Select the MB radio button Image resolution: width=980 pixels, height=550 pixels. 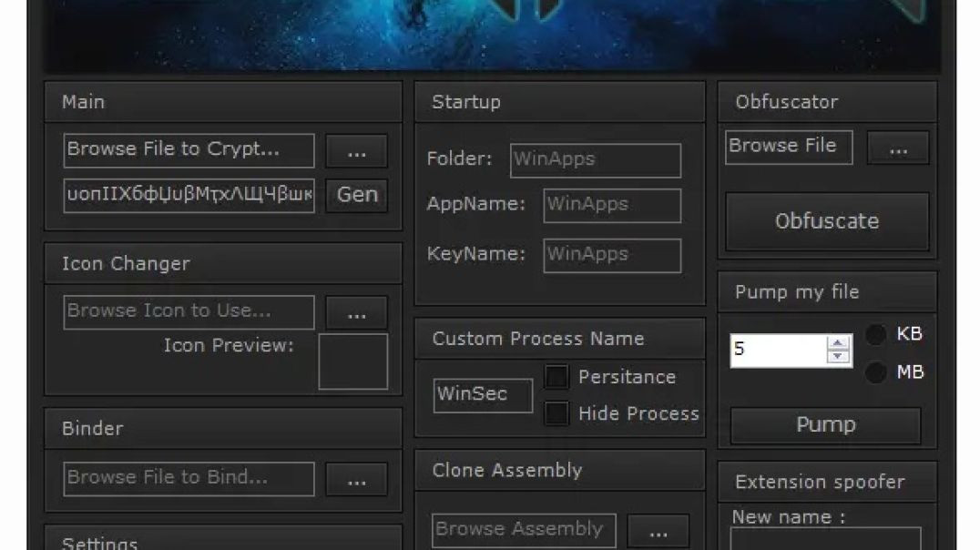tap(877, 372)
